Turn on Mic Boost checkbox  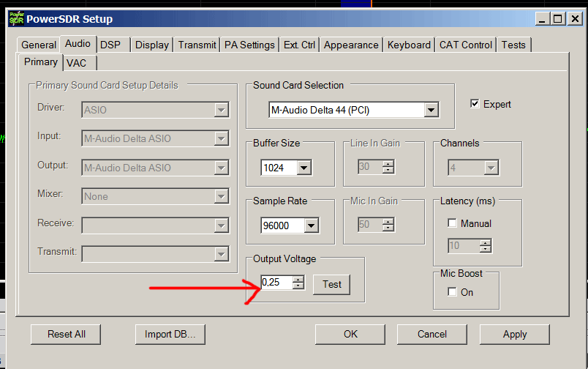452,292
